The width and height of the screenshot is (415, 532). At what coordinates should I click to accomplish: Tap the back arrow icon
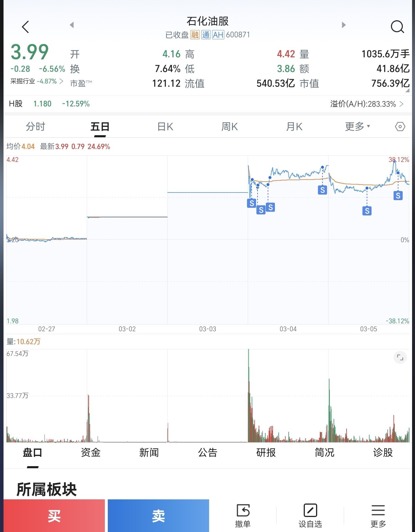(x=26, y=27)
